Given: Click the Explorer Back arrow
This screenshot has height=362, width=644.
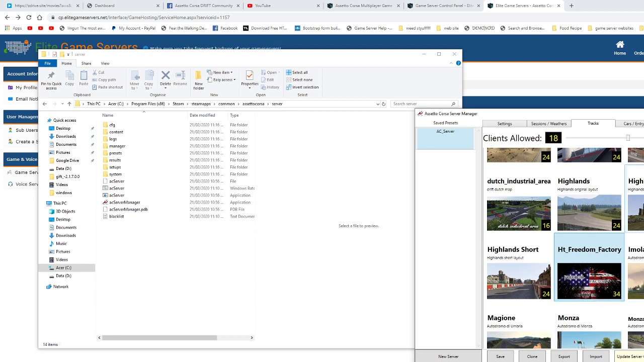Looking at the screenshot, I should tap(45, 104).
